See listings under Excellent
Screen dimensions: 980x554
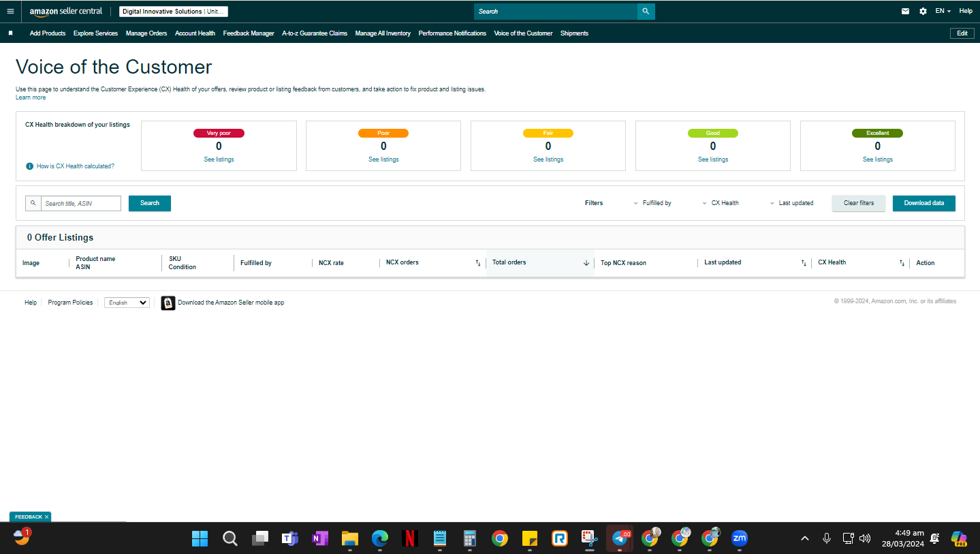tap(878, 159)
